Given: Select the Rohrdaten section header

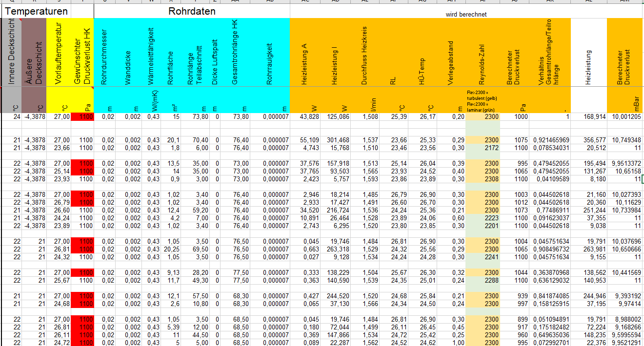Looking at the screenshot, I should pyautogui.click(x=192, y=11).
